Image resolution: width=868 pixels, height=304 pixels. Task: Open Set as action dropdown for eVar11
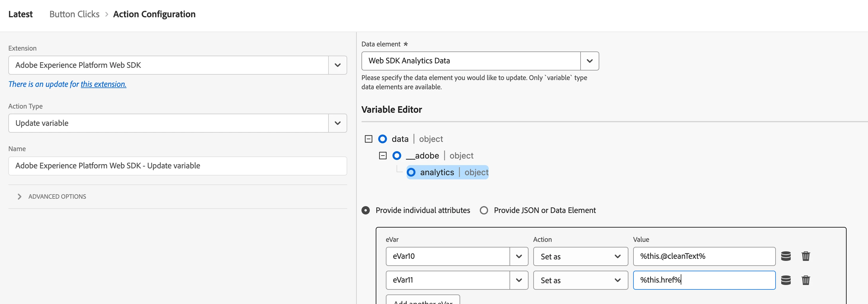581,280
